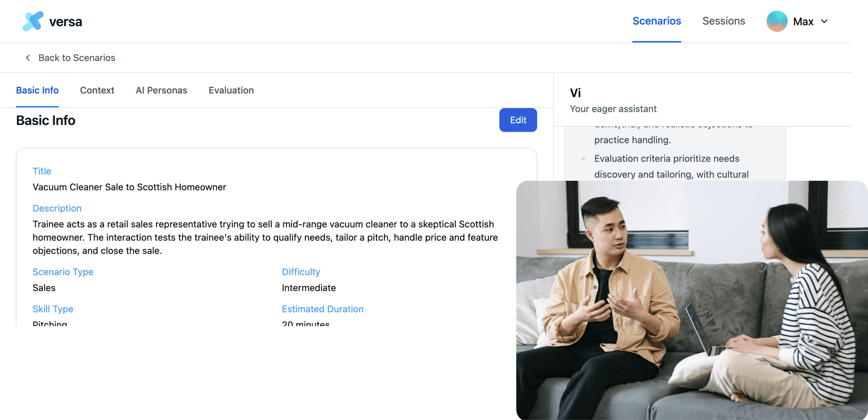This screenshot has height=420, width=868.
Task: Open the Scenarios navigation tab
Action: [x=657, y=21]
